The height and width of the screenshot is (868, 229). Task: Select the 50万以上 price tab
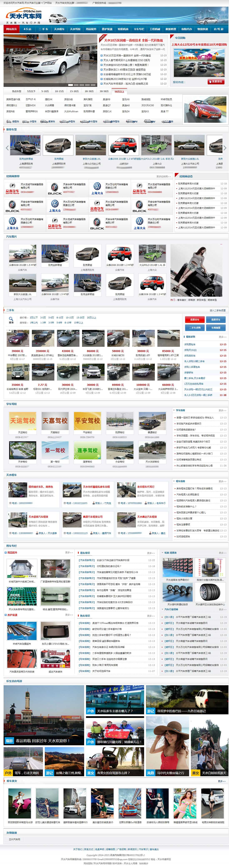pos(119,91)
